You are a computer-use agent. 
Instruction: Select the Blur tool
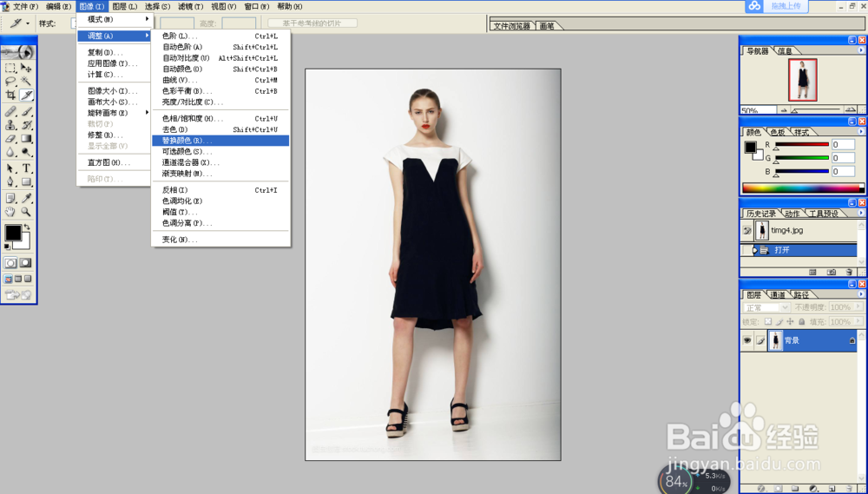coord(10,152)
